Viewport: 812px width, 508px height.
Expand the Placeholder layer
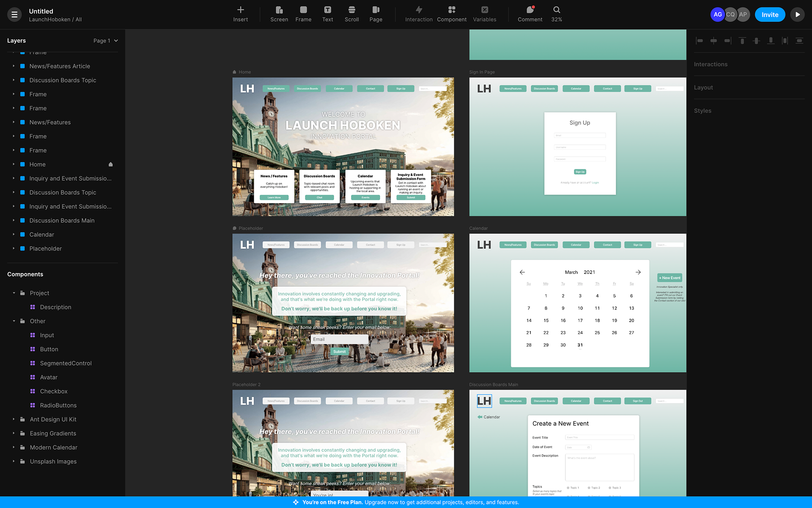tap(14, 248)
